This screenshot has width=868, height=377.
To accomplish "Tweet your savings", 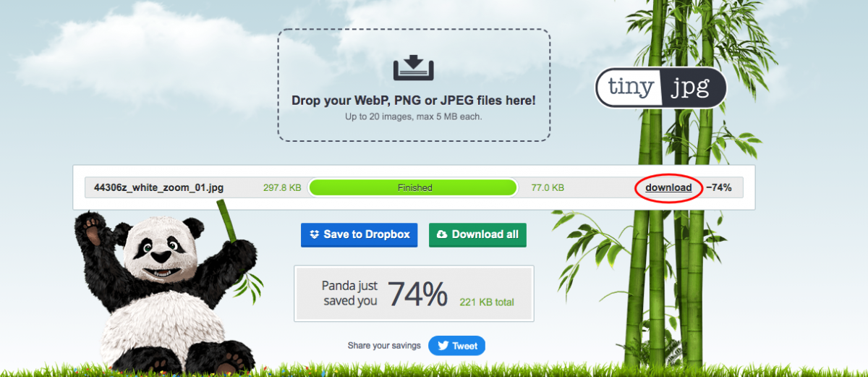I will pyautogui.click(x=456, y=346).
